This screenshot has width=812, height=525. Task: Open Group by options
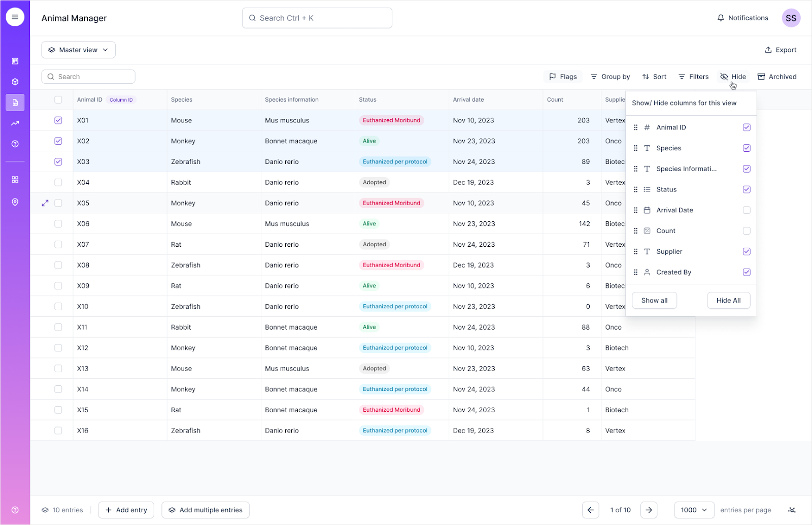pyautogui.click(x=610, y=77)
